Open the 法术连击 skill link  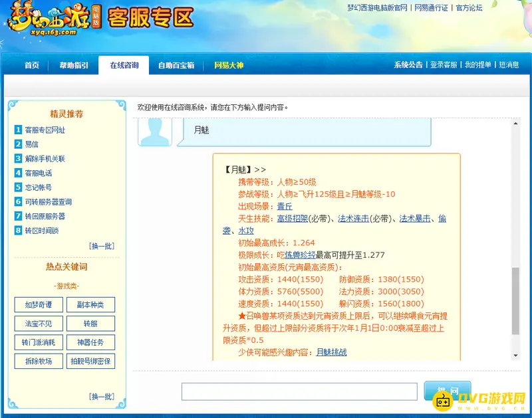click(353, 219)
